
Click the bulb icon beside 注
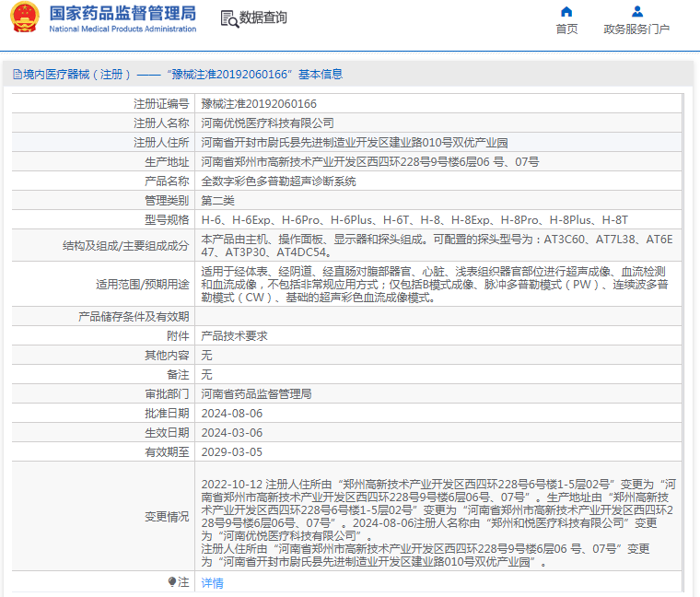(x=172, y=581)
